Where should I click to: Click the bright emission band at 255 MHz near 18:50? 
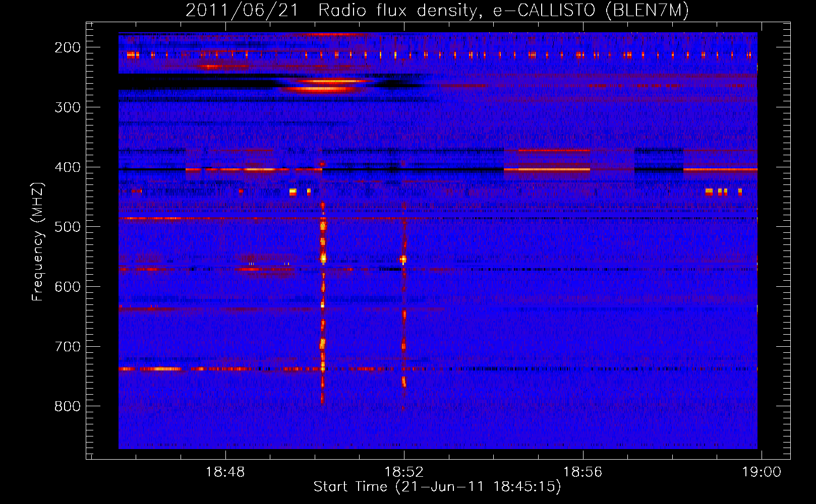[x=333, y=81]
